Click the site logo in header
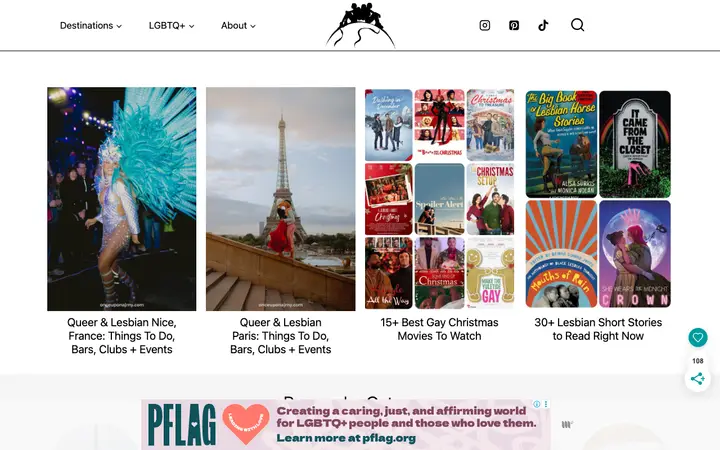This screenshot has height=450, width=720. click(x=360, y=25)
